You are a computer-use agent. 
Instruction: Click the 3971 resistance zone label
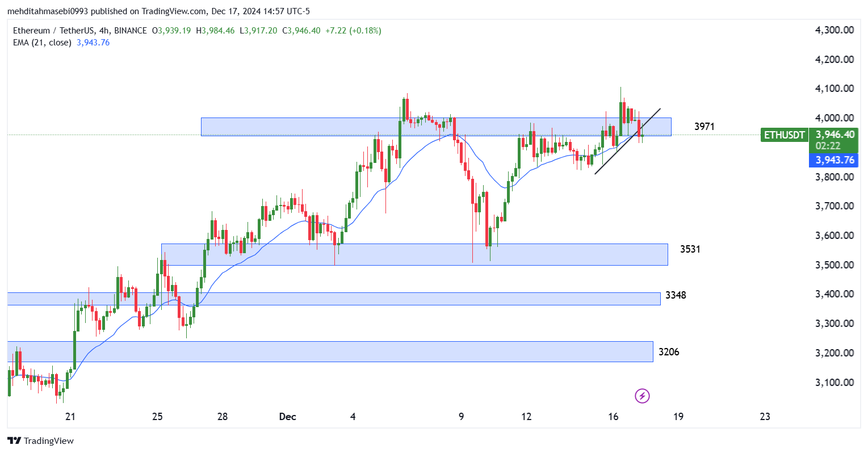pyautogui.click(x=705, y=127)
